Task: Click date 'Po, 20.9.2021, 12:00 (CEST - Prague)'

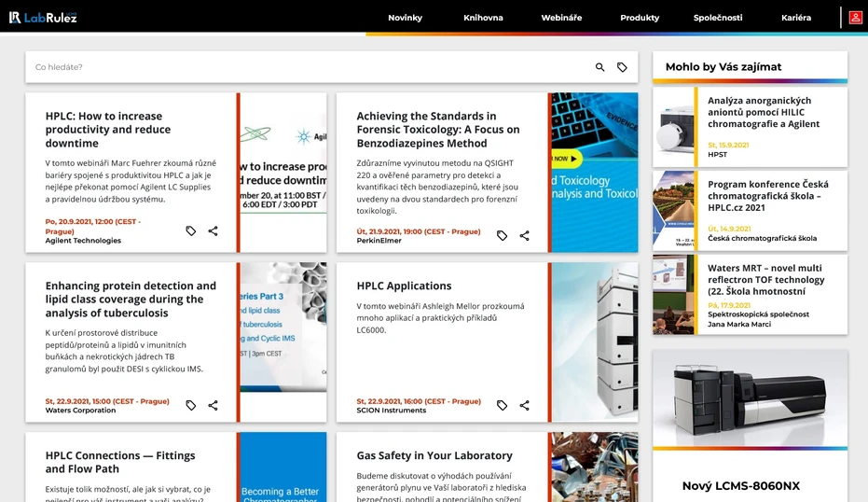Action: [x=93, y=226]
